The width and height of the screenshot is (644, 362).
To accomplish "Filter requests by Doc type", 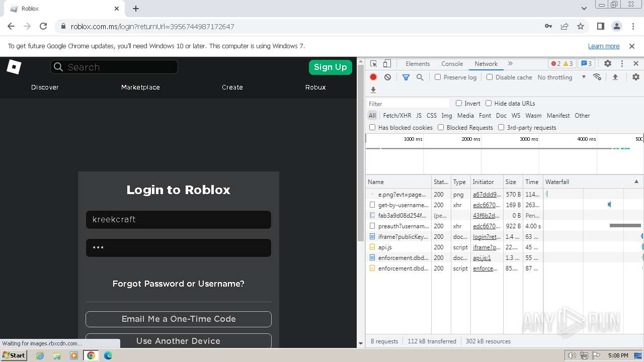I will (x=501, y=116).
